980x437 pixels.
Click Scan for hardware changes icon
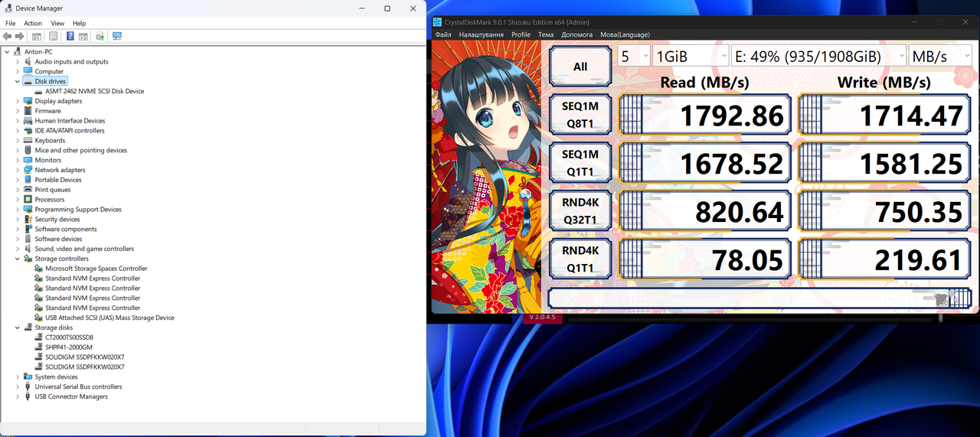coord(117,36)
